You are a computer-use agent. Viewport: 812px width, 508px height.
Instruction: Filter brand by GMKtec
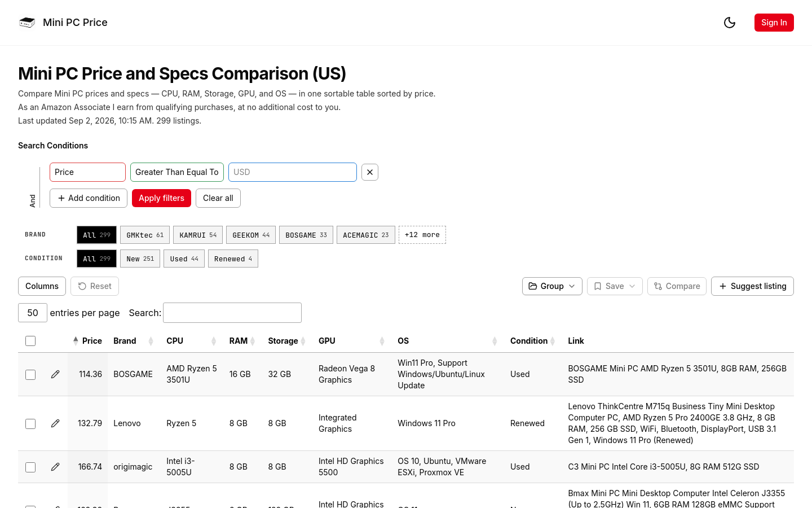coord(145,235)
